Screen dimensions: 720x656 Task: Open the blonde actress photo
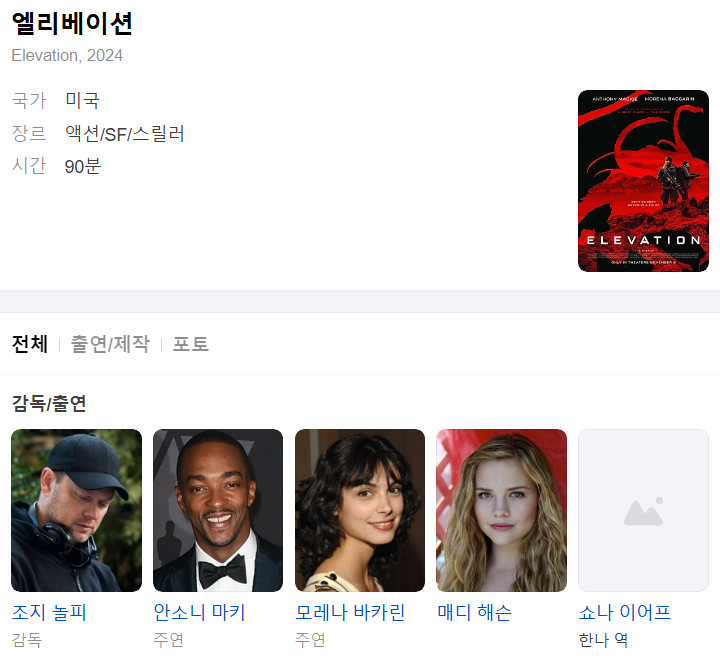point(501,510)
